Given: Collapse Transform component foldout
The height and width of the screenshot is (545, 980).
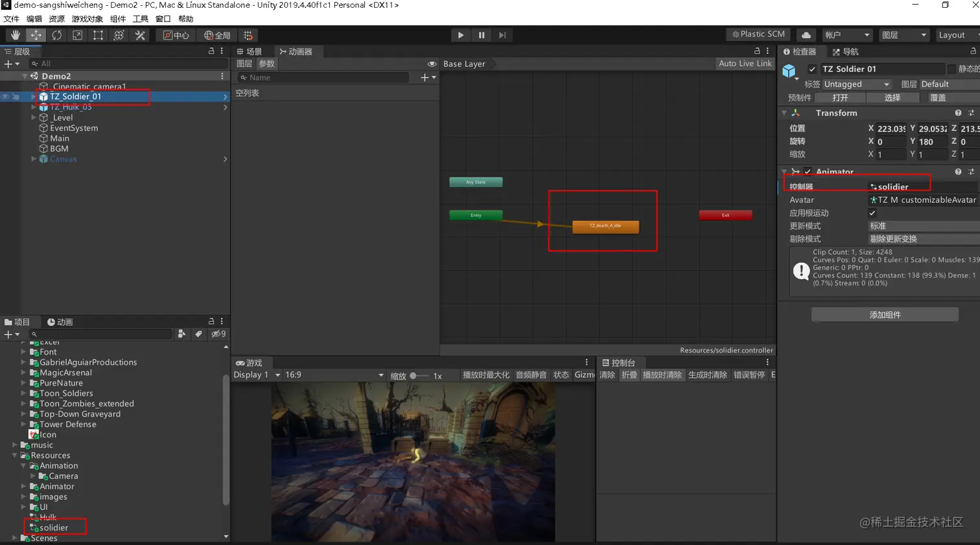Looking at the screenshot, I should pos(784,113).
